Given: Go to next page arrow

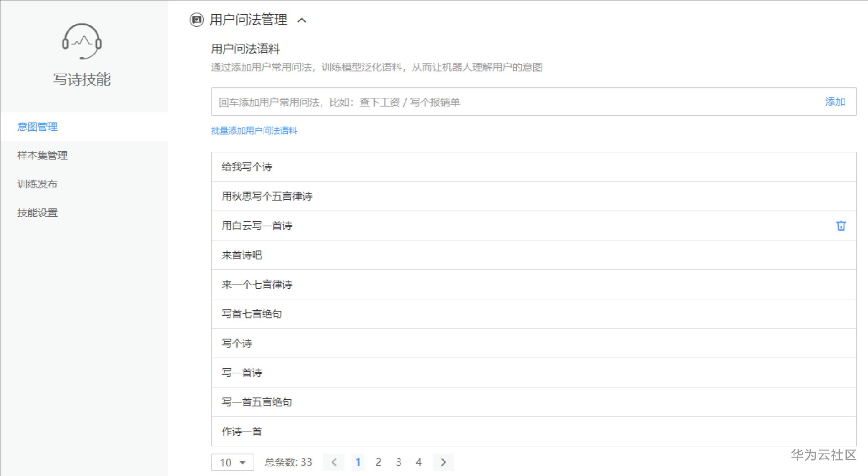Looking at the screenshot, I should (x=443, y=462).
